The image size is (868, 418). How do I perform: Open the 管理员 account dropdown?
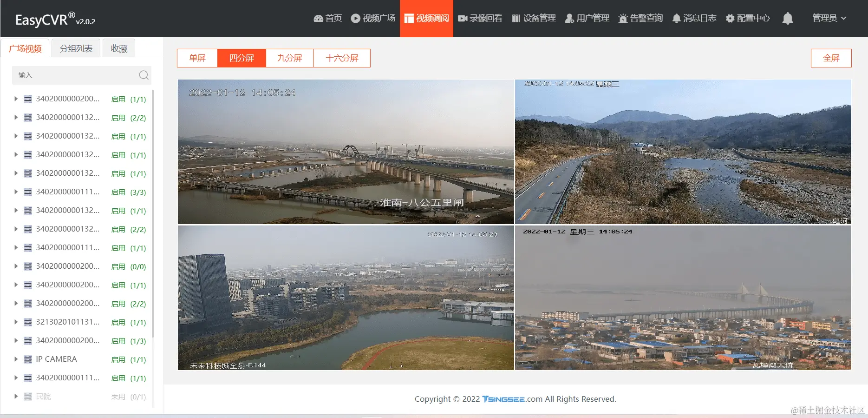pyautogui.click(x=829, y=18)
